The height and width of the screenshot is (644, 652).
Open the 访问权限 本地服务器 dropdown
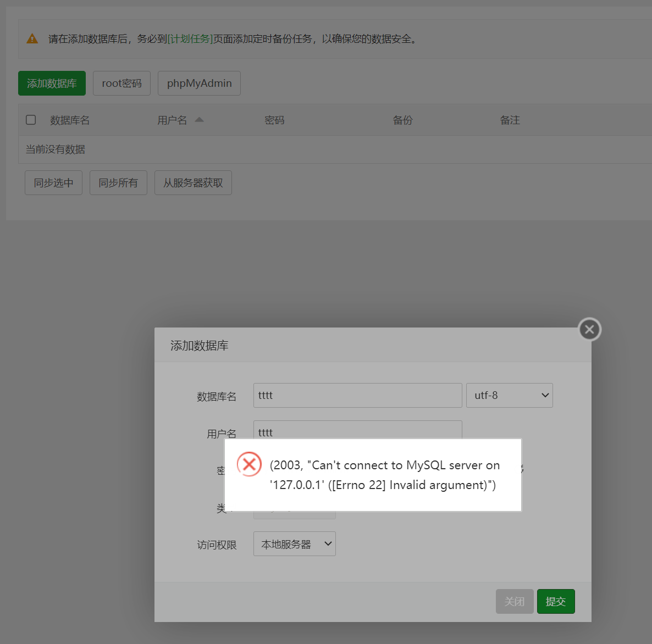point(295,544)
